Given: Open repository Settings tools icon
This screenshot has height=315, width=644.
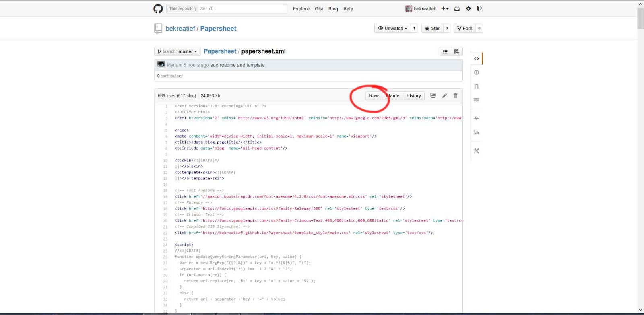Looking at the screenshot, I should coord(477,151).
